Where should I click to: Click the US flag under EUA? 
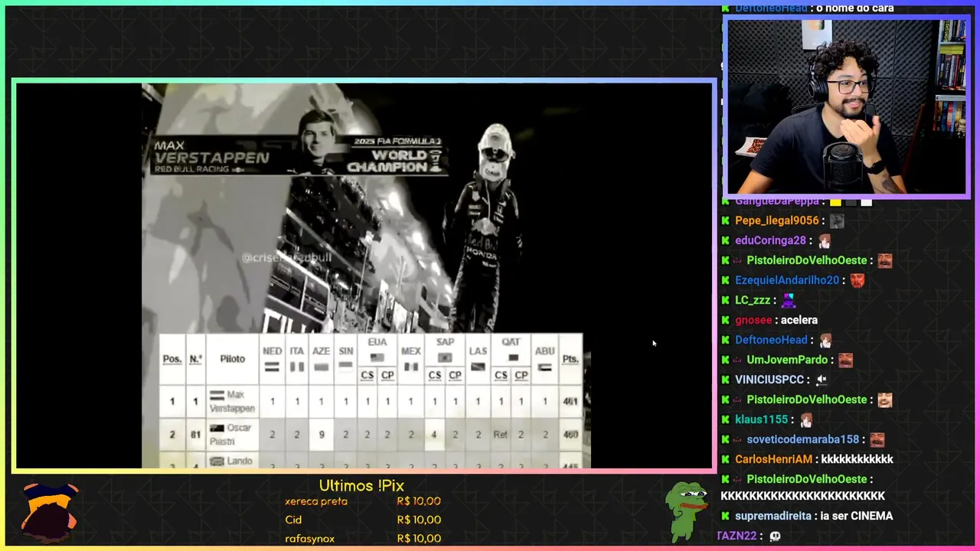point(377,357)
